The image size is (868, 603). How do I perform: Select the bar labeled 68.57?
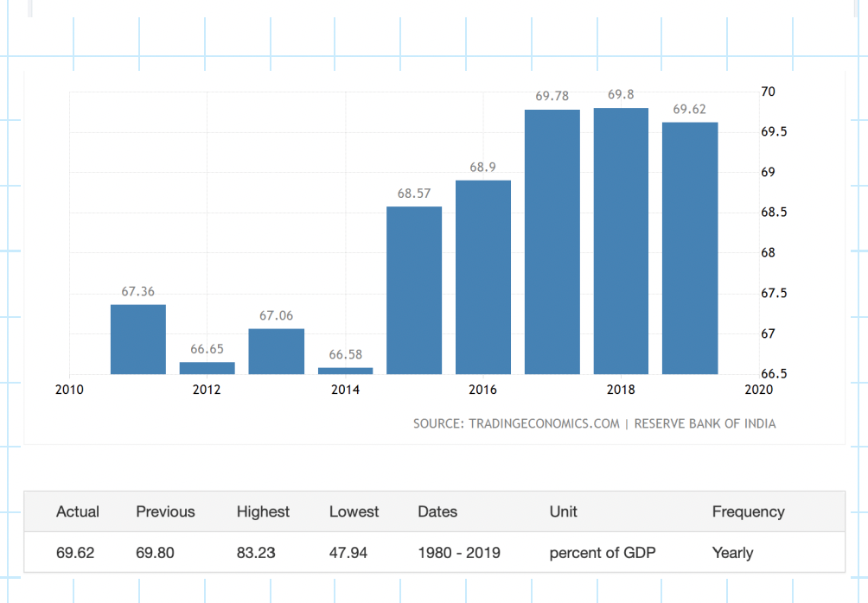click(x=414, y=290)
